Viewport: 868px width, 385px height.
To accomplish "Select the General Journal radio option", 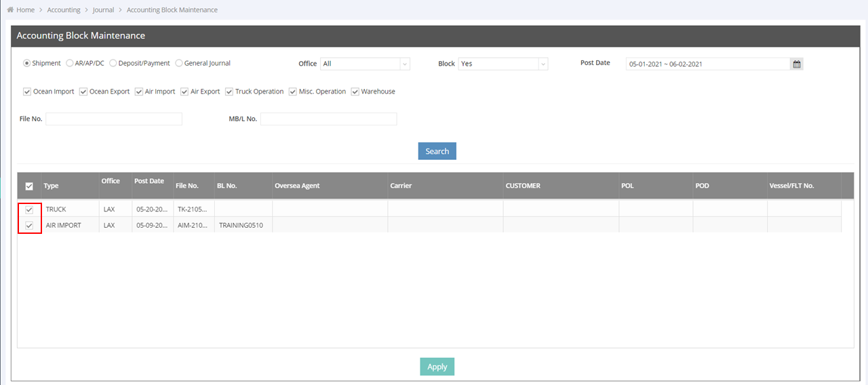I will [179, 64].
